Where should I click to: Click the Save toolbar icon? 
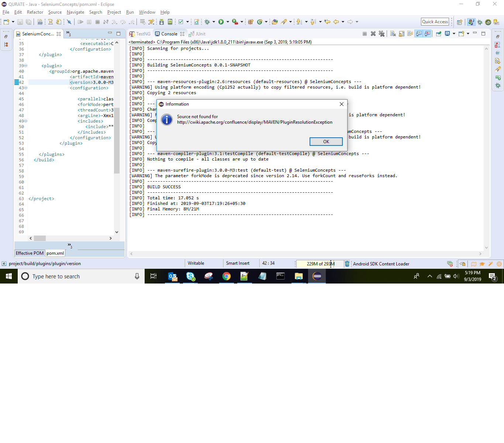click(20, 22)
